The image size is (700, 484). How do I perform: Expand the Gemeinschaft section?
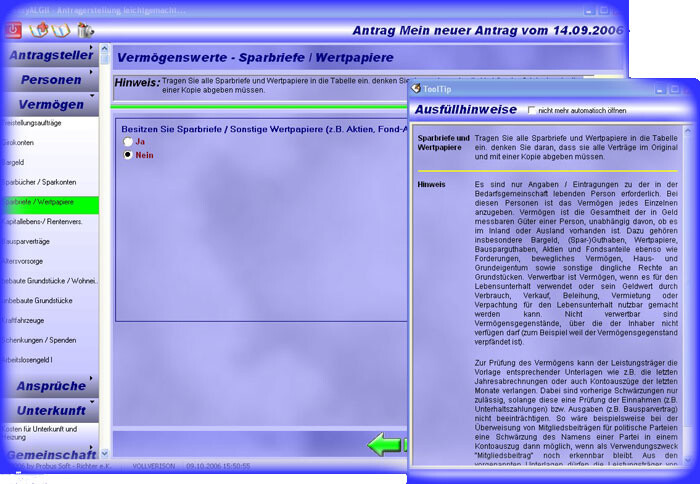[x=51, y=455]
